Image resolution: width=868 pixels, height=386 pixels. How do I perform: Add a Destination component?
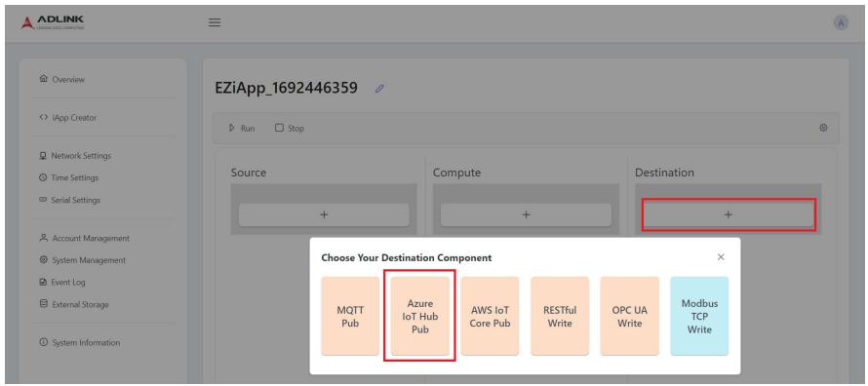[728, 214]
